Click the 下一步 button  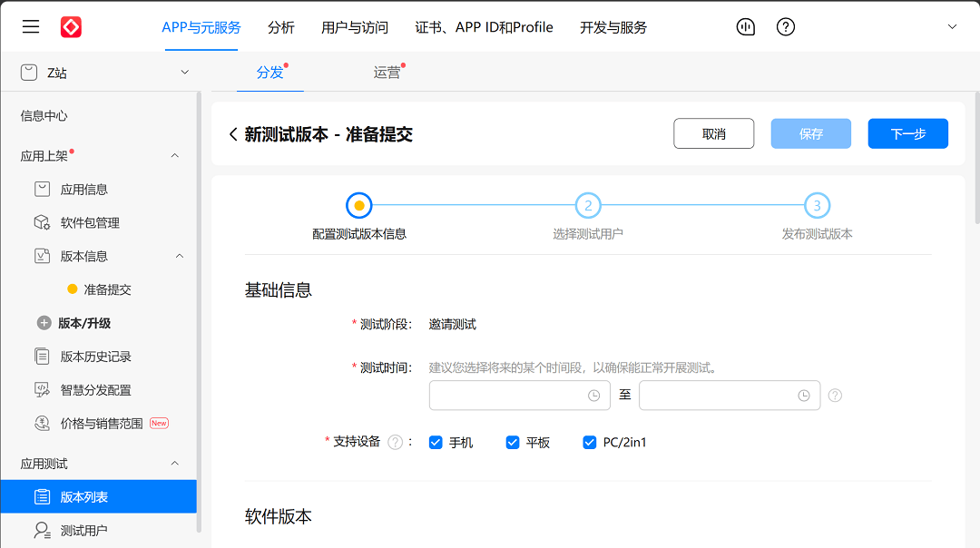click(908, 133)
